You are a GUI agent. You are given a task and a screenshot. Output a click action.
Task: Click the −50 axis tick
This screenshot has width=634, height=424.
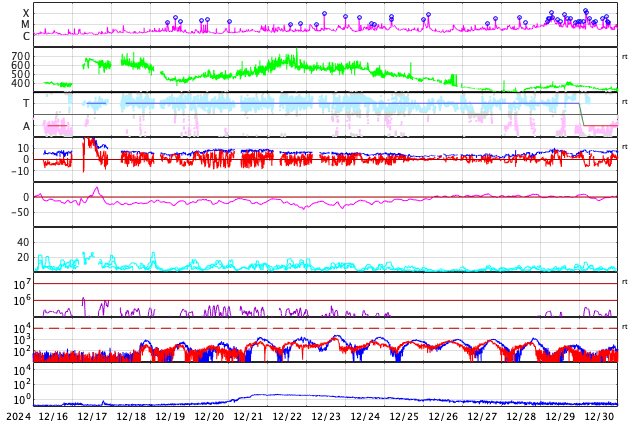point(20,212)
